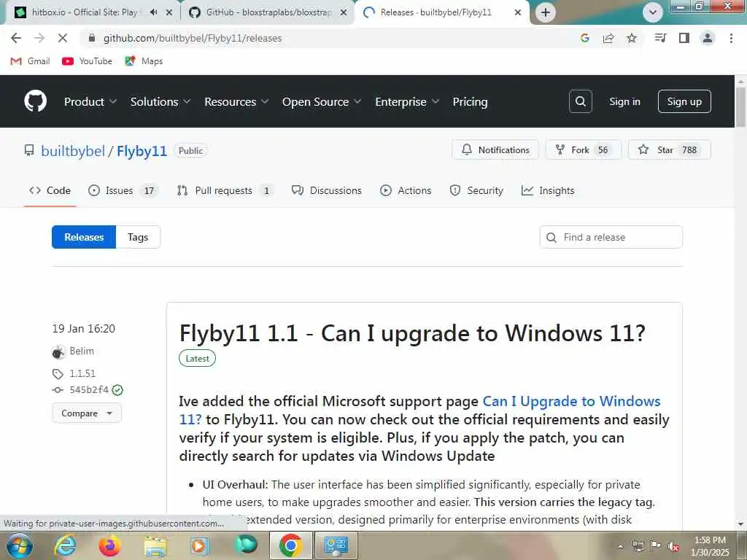Click the commit verified check icon

[117, 390]
